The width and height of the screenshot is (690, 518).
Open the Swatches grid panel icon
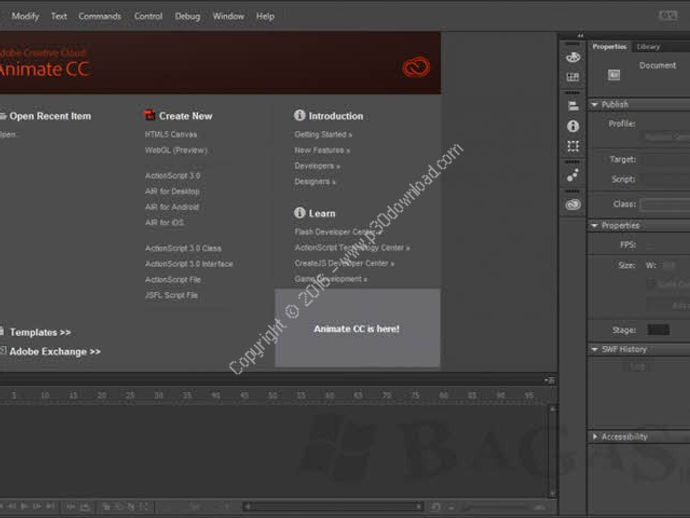point(573,77)
